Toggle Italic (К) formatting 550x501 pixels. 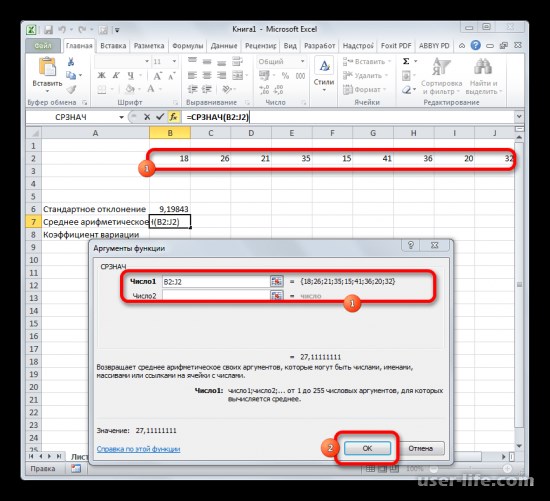pyautogui.click(x=116, y=75)
